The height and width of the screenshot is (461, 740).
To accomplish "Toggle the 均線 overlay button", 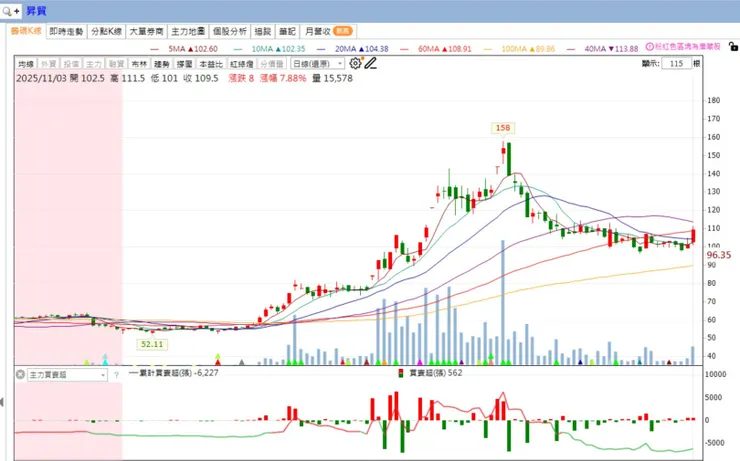I will 26,64.
